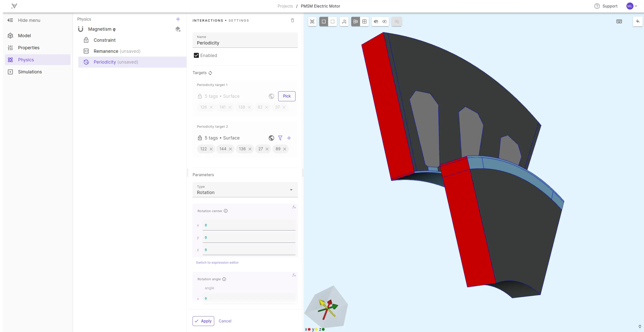This screenshot has height=332, width=644.
Task: Click the Rotation angle info icon
Action: pyautogui.click(x=224, y=279)
